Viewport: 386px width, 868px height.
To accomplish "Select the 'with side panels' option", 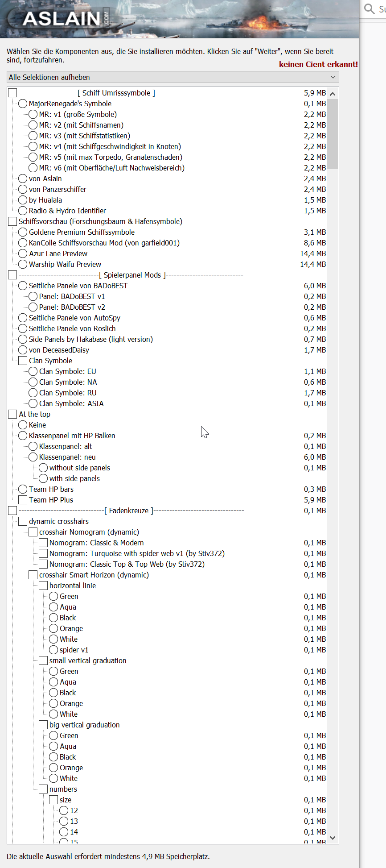I will [x=43, y=478].
